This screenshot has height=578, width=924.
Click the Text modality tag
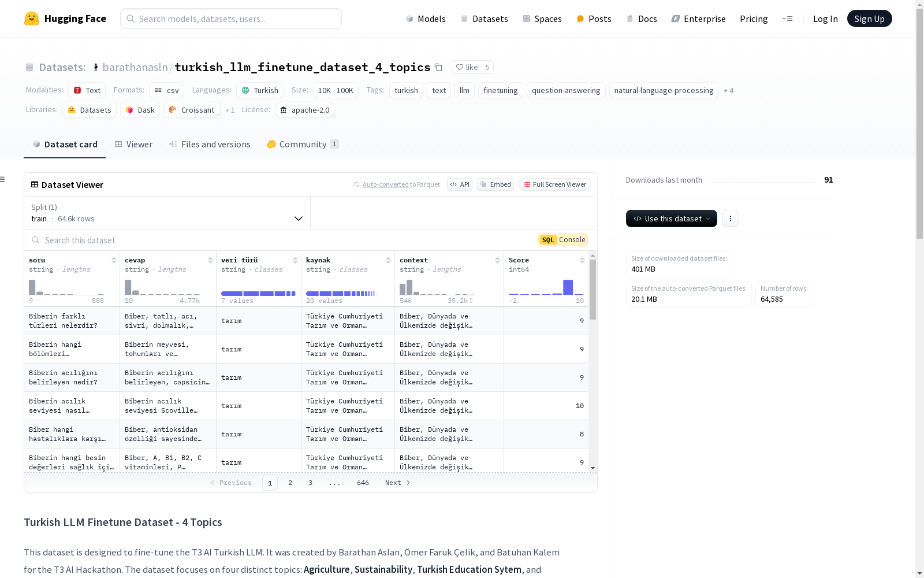coord(87,90)
